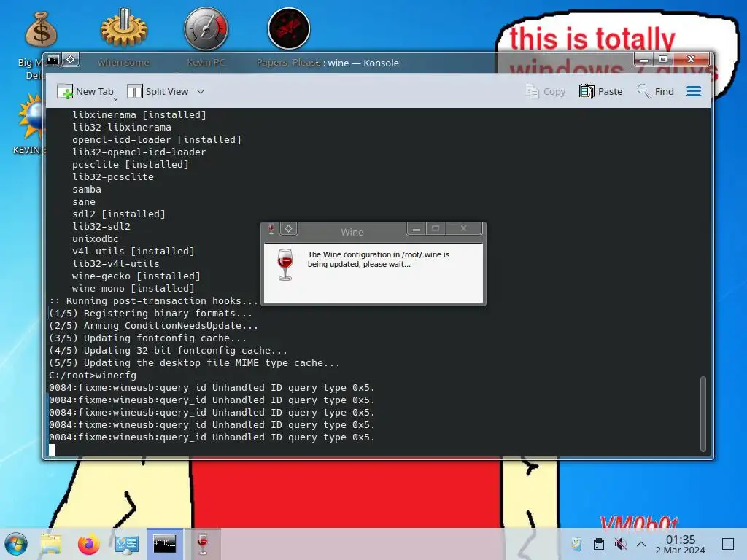Image resolution: width=747 pixels, height=560 pixels.
Task: Click the muted volume tray icon
Action: coord(620,544)
